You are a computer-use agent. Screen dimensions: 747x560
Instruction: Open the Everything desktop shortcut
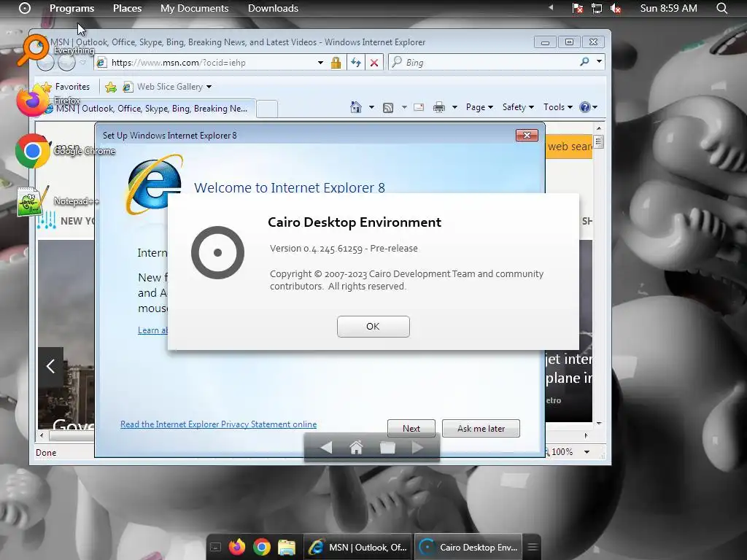tap(34, 49)
